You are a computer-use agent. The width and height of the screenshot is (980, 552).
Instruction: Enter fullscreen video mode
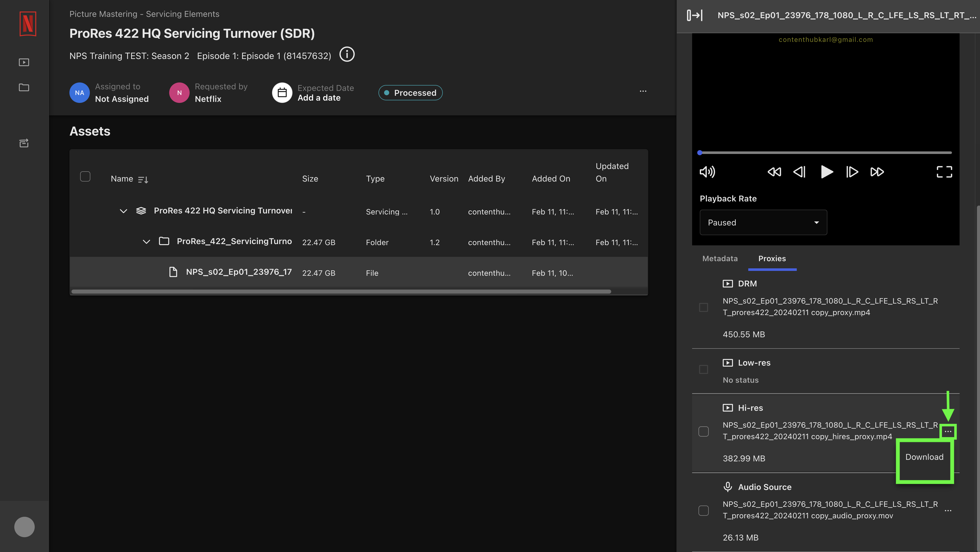point(944,172)
